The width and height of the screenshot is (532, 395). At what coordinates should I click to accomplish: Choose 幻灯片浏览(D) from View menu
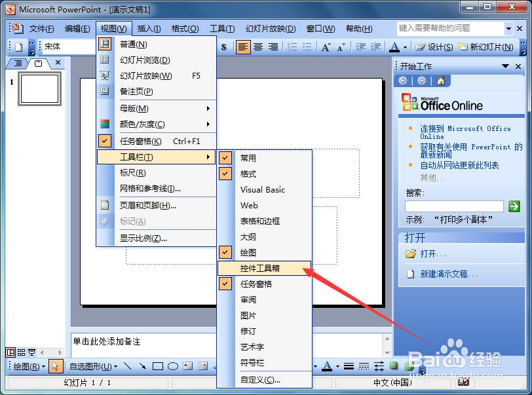pos(157,60)
